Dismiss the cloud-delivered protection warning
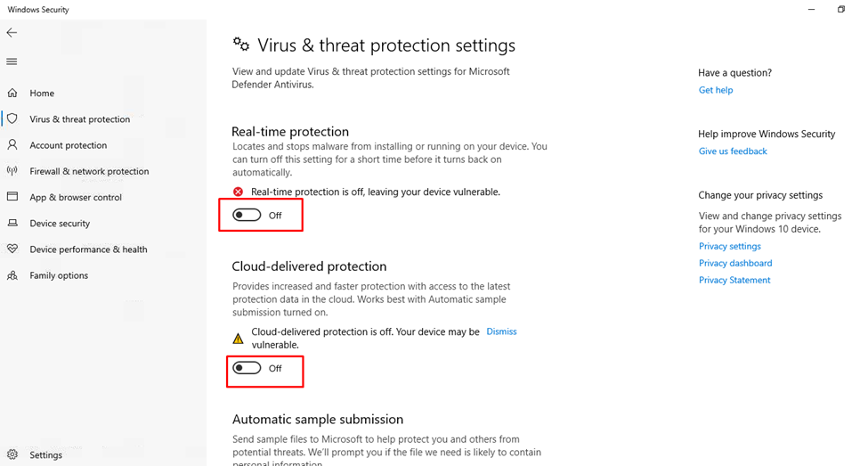The width and height of the screenshot is (868, 466). click(501, 331)
